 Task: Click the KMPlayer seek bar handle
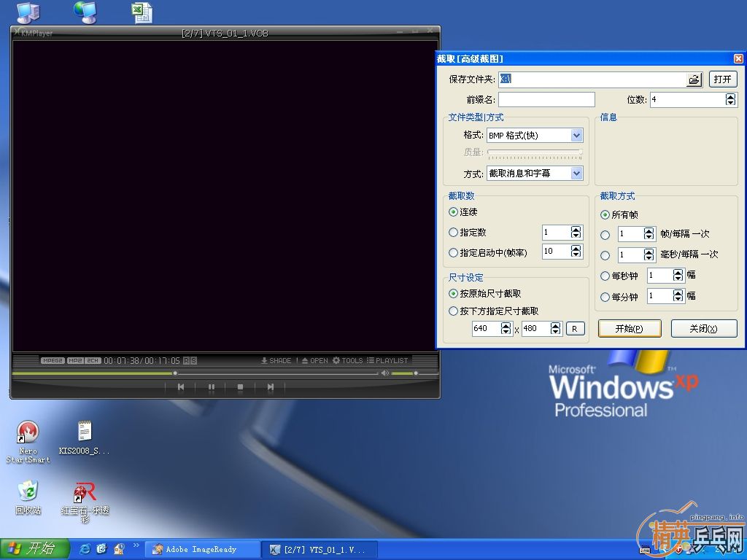[175, 373]
